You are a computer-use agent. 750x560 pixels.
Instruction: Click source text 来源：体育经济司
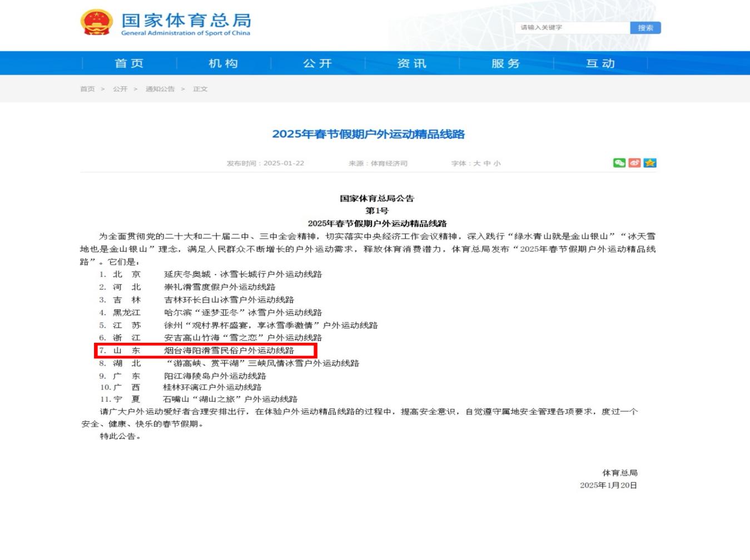(378, 163)
